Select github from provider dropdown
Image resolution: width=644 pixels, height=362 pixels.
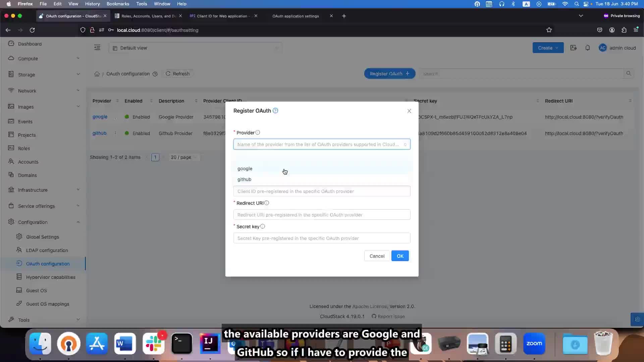[x=244, y=179]
